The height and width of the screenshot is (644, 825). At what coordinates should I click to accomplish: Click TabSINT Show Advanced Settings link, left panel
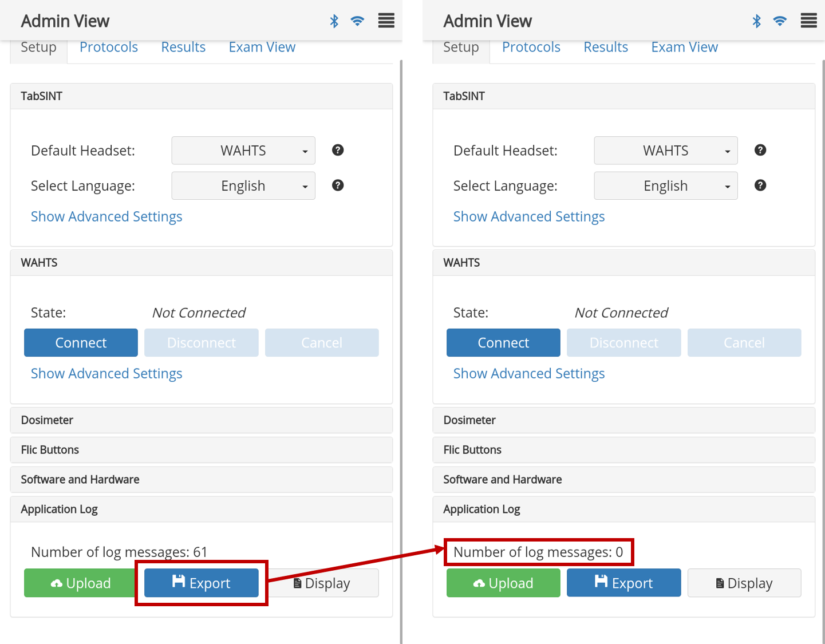[x=106, y=216]
